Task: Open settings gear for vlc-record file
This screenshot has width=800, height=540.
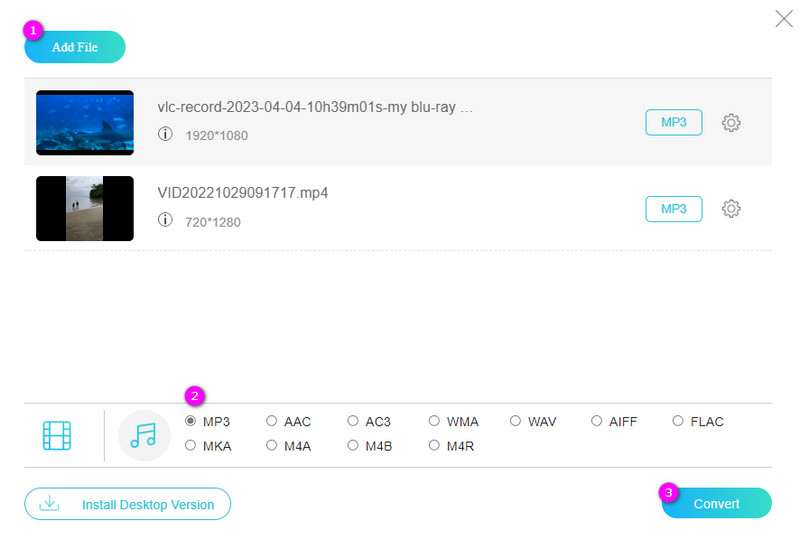Action: [x=731, y=123]
